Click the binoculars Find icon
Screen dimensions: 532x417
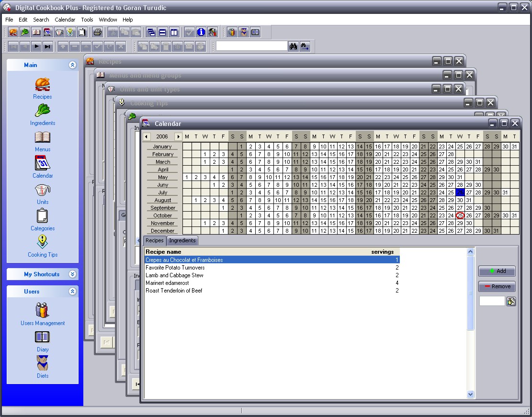[293, 46]
